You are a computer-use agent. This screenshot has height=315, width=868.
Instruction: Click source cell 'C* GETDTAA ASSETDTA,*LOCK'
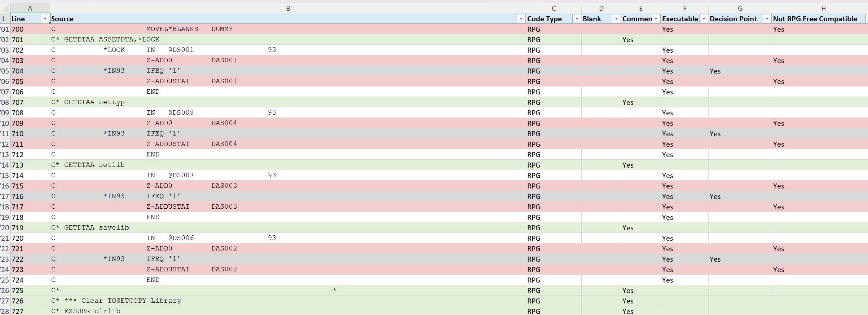pos(288,40)
